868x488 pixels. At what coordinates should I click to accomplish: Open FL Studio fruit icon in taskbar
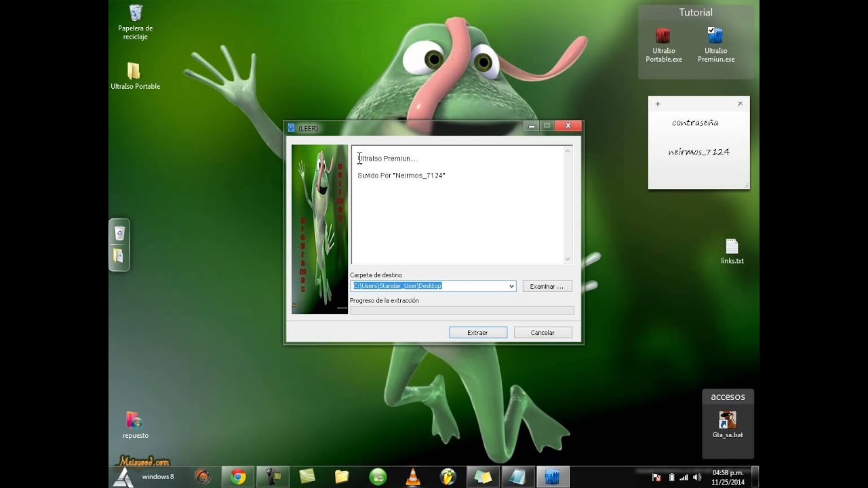(x=448, y=476)
